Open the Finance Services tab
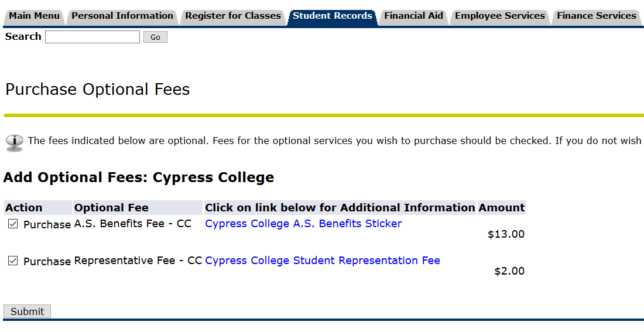The width and height of the screenshot is (644, 332). [596, 16]
